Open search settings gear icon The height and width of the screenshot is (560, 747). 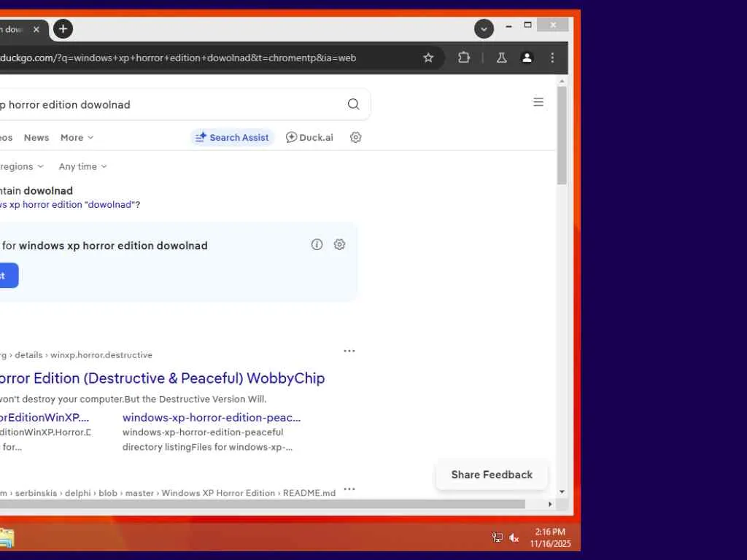355,137
